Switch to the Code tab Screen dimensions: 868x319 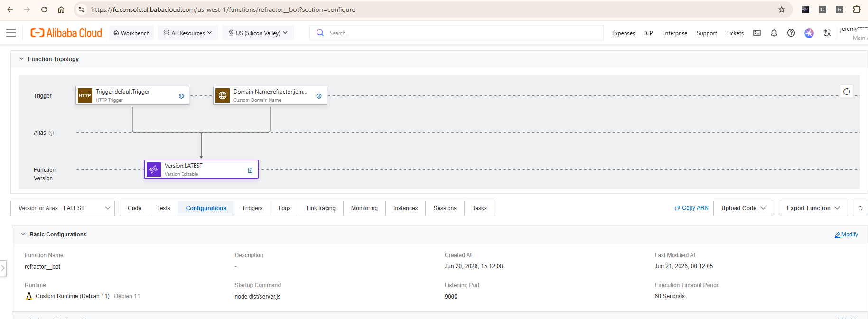coord(134,208)
